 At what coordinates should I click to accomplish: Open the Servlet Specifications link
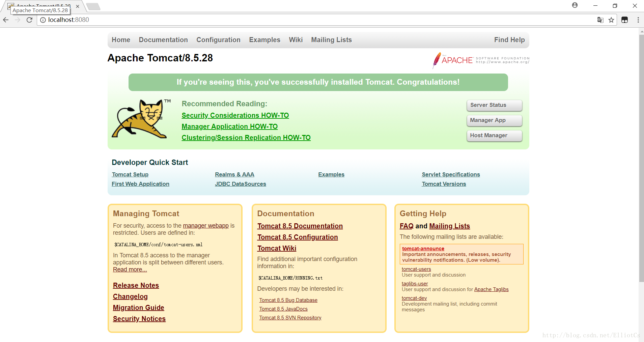pyautogui.click(x=451, y=174)
